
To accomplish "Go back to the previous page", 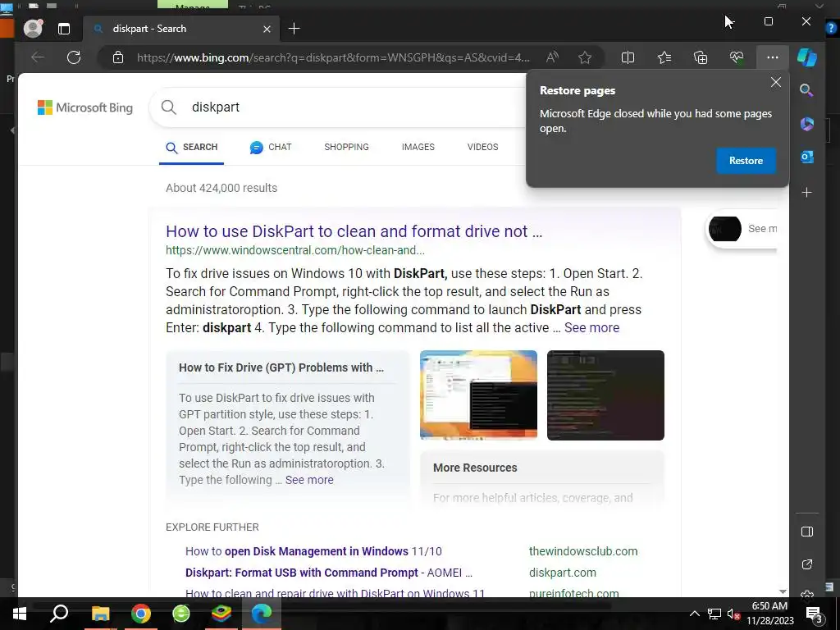I will click(x=38, y=57).
